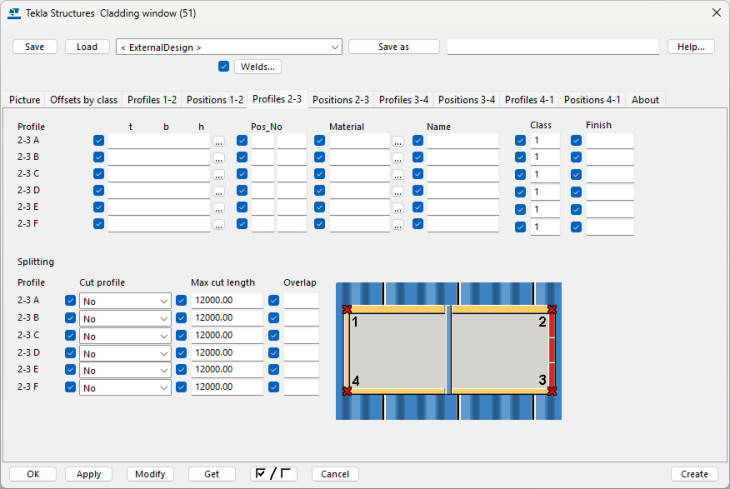Viewport: 730px width, 489px height.
Task: Click the Finish input field for 2-3 B
Action: point(609,158)
